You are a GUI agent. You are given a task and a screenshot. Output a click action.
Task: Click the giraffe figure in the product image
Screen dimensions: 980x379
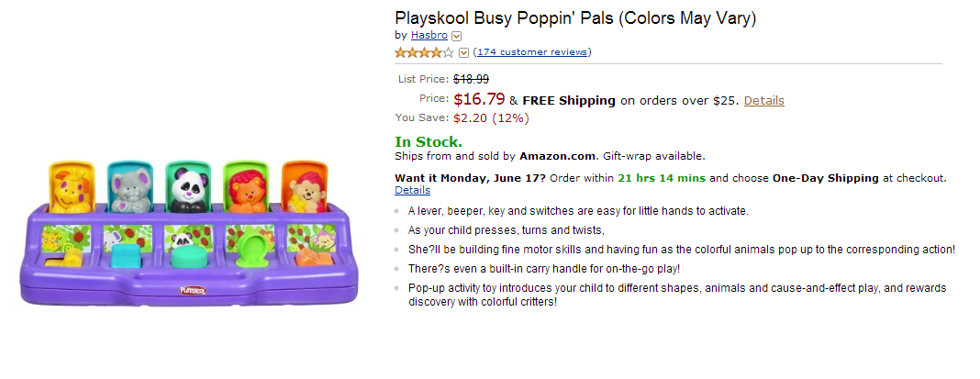(x=72, y=190)
